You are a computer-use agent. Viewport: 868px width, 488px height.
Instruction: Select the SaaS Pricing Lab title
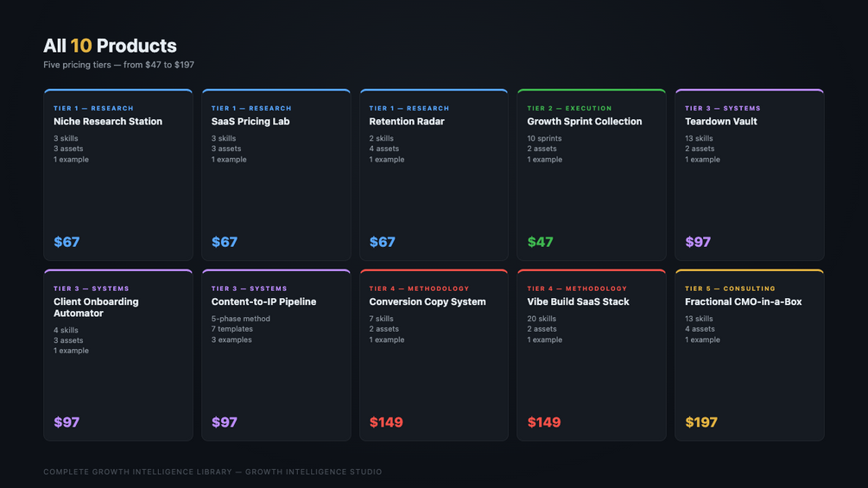pos(250,122)
